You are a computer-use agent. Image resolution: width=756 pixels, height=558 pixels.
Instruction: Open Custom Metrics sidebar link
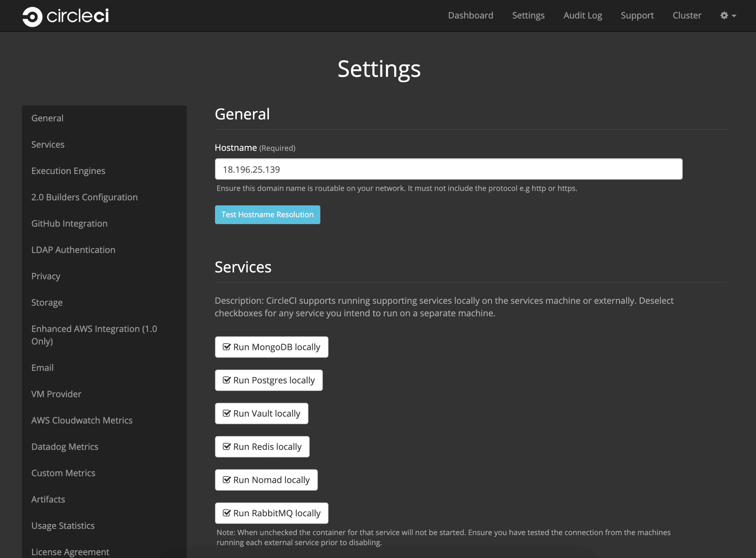[x=63, y=473]
